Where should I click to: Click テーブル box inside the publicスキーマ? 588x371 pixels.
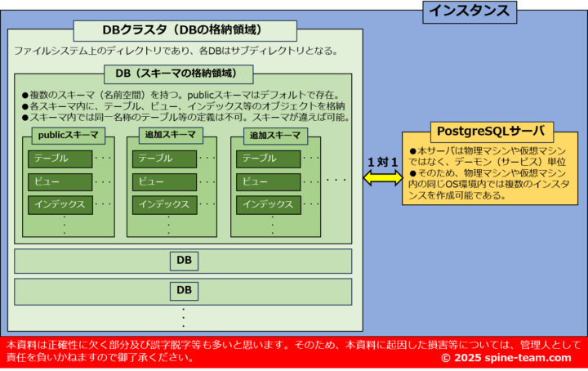pyautogui.click(x=60, y=159)
